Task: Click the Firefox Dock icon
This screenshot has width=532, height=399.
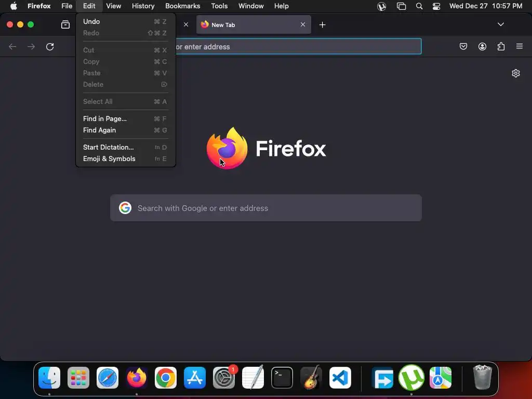Action: coord(137,378)
